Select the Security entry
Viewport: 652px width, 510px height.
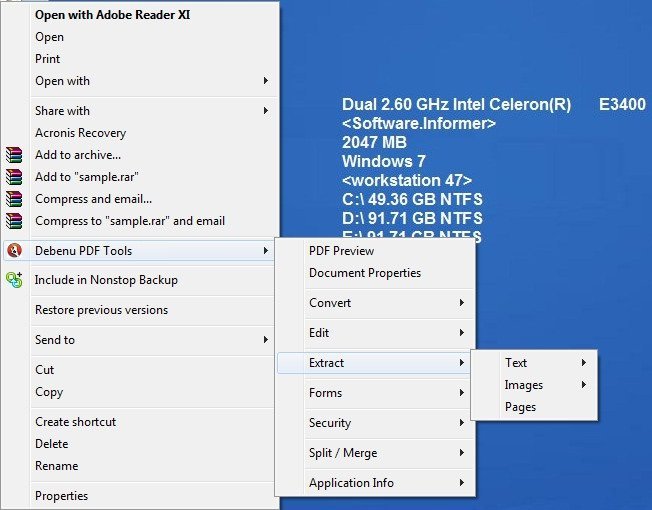[x=375, y=423]
